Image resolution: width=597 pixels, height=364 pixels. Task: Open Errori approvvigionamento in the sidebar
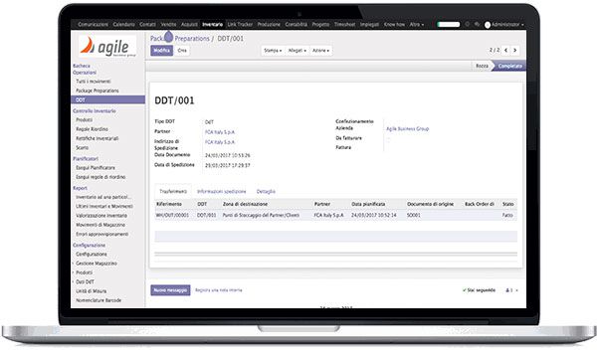pyautogui.click(x=102, y=234)
